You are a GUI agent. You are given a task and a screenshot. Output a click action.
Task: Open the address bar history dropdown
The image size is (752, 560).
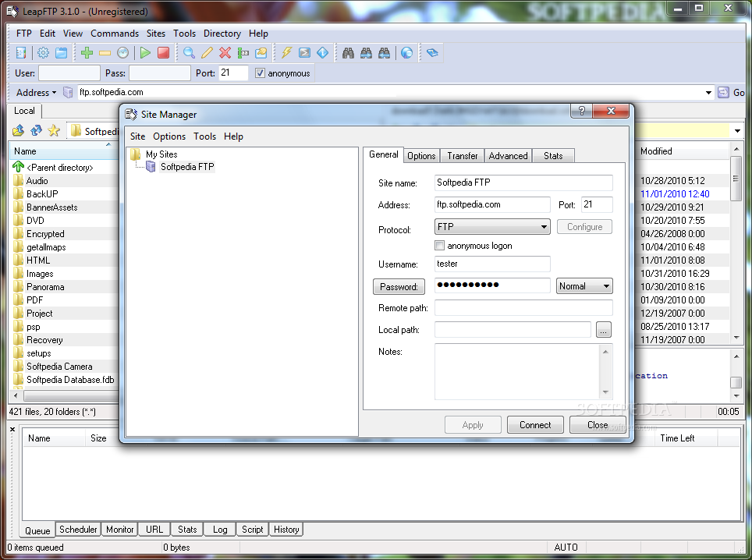tap(708, 93)
